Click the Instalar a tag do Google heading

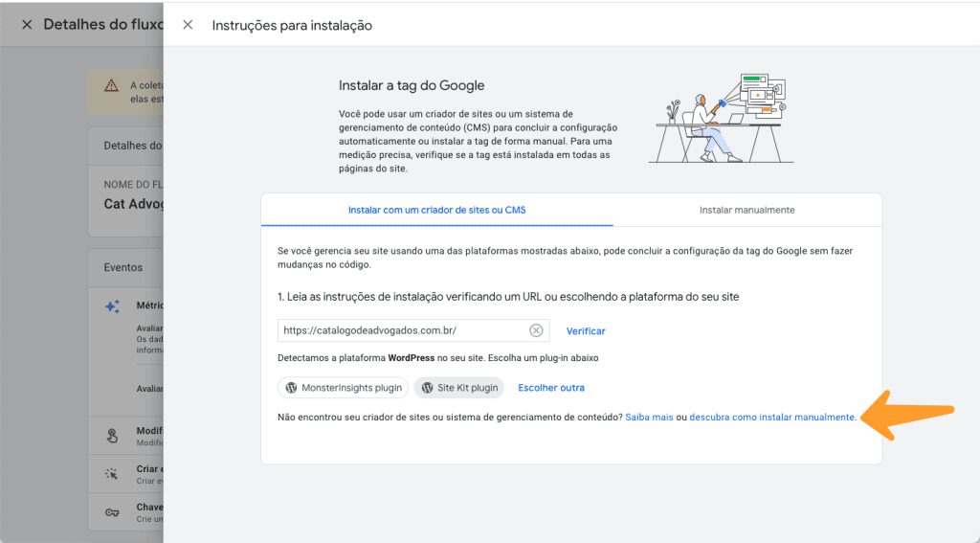(412, 85)
